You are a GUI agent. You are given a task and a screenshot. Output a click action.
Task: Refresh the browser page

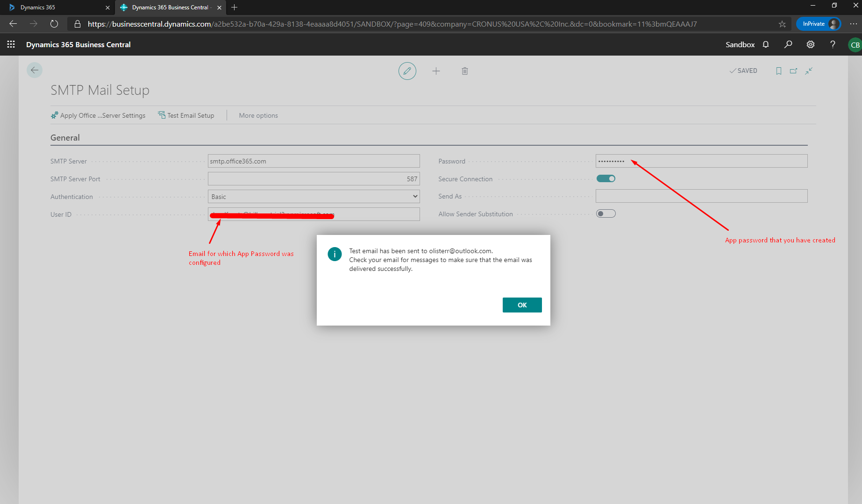(x=54, y=24)
